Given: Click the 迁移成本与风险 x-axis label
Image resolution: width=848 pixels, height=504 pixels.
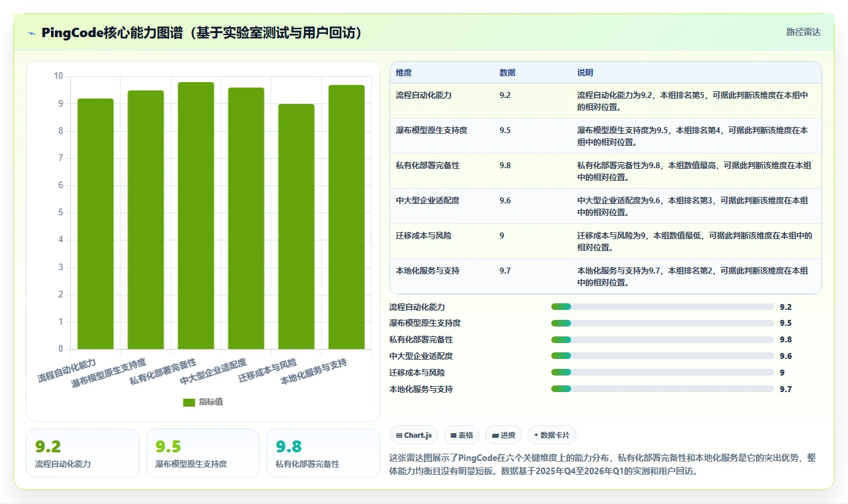Looking at the screenshot, I should pos(268,370).
